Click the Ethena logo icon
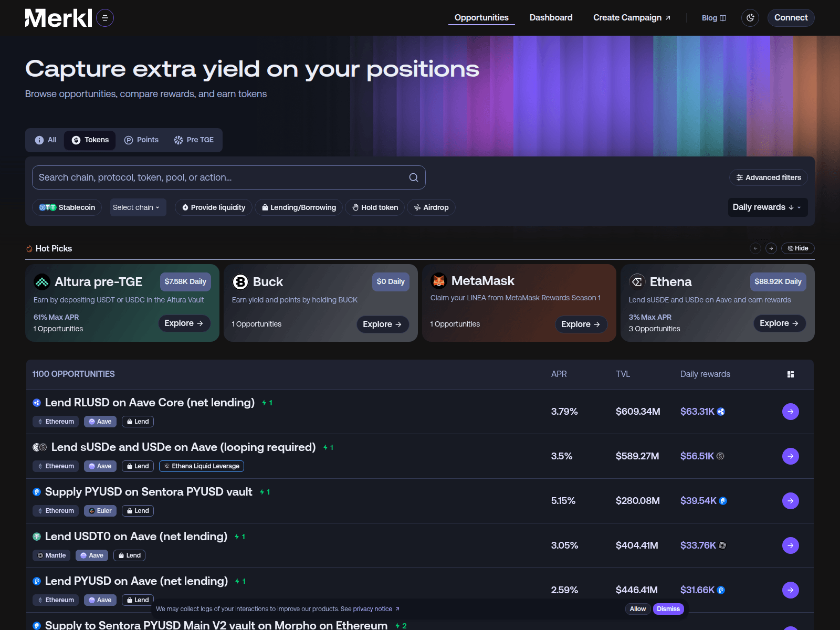This screenshot has width=840, height=630. click(x=637, y=282)
